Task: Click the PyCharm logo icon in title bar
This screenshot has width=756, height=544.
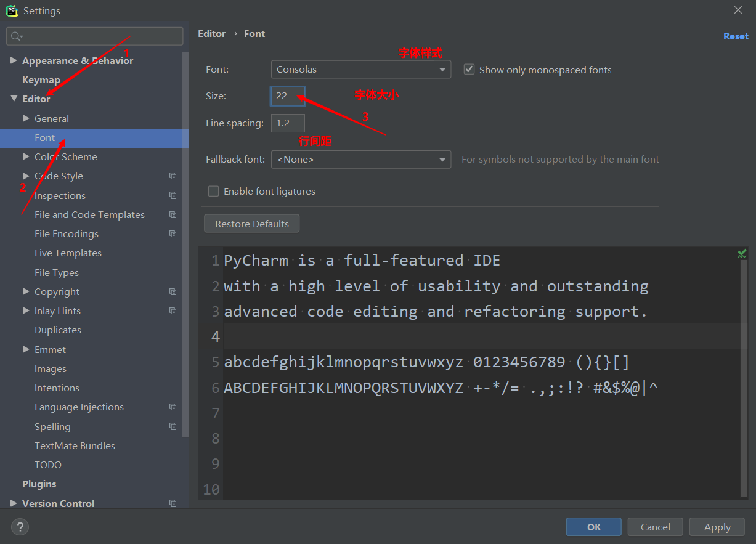Action: (x=12, y=10)
